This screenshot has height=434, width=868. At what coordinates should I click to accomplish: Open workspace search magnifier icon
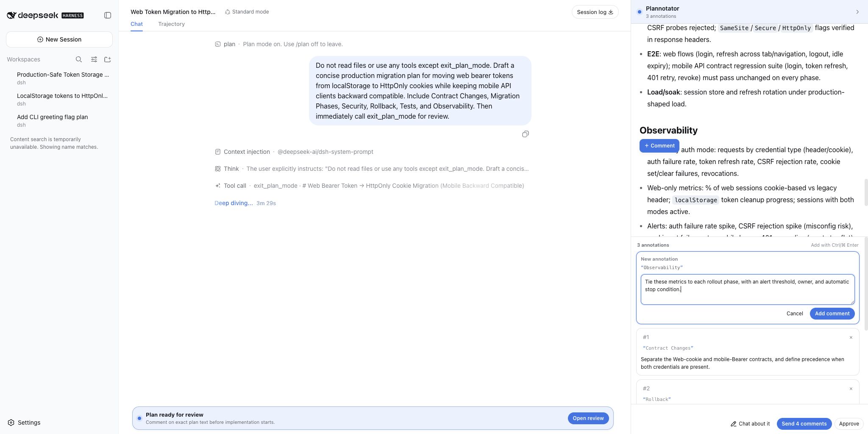79,59
